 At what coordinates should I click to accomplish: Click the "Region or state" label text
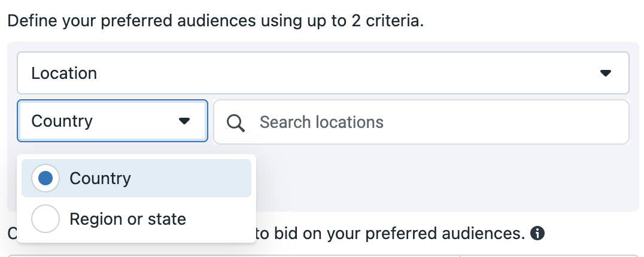coord(127,219)
